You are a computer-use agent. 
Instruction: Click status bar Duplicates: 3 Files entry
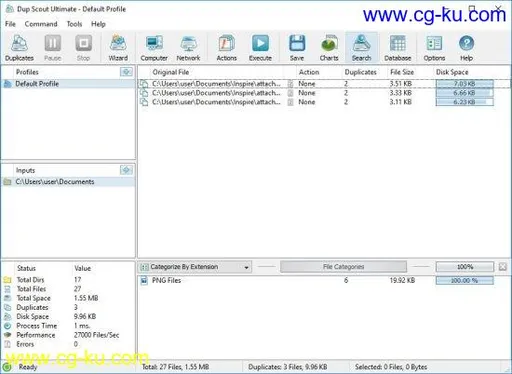coord(287,367)
